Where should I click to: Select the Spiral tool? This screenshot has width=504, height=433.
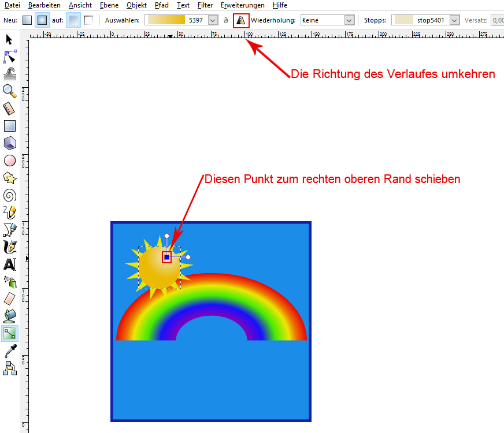coord(10,195)
